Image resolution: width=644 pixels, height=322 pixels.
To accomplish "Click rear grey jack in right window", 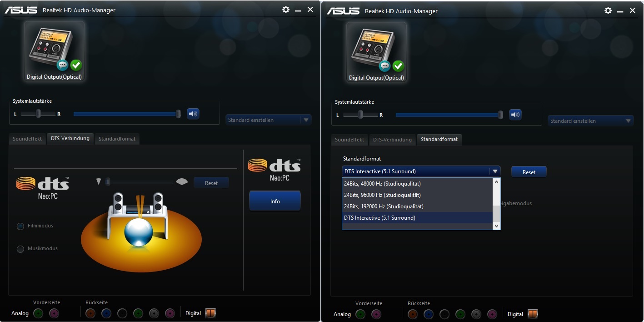I will point(476,314).
